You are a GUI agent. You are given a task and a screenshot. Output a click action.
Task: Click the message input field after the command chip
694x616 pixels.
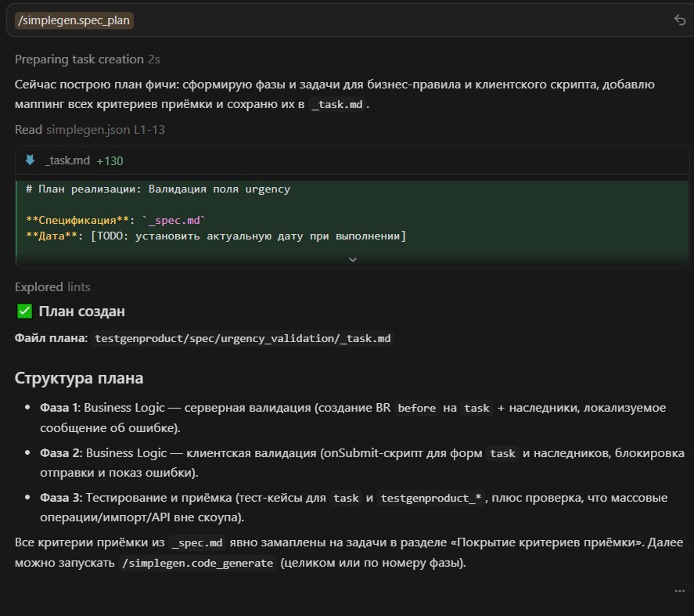[391, 20]
